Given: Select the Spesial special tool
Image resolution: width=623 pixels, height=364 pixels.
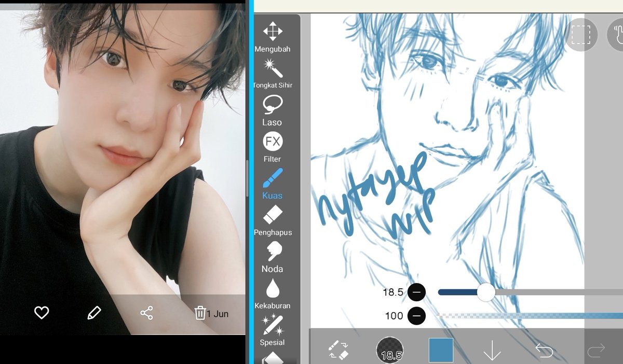Looking at the screenshot, I should point(273,331).
